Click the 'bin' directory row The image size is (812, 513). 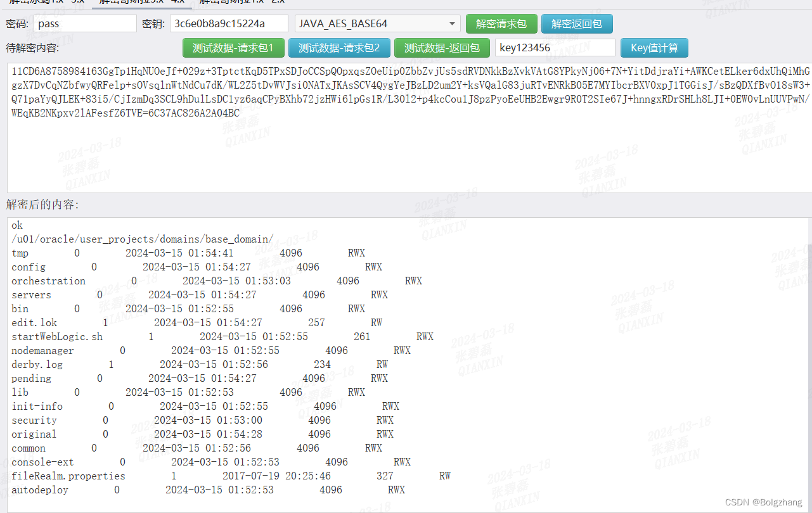188,309
